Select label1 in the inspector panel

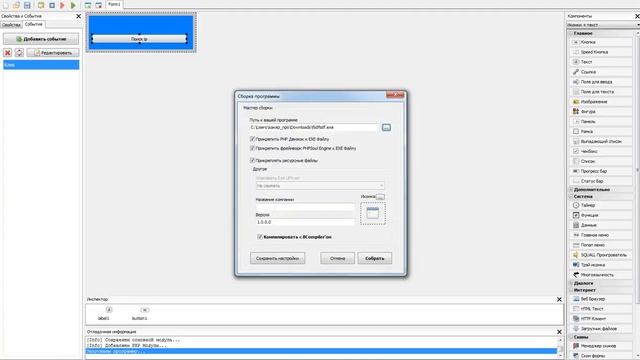pyautogui.click(x=104, y=313)
